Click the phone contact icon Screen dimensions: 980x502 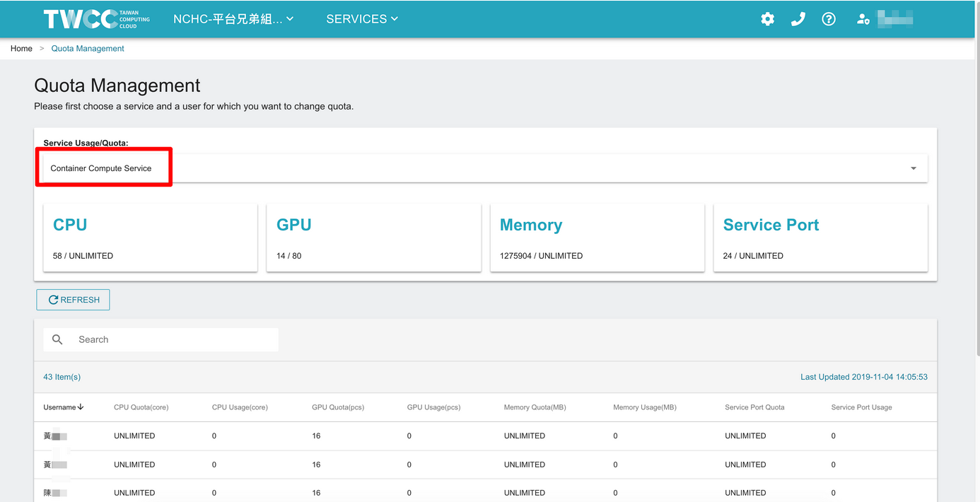pyautogui.click(x=798, y=19)
